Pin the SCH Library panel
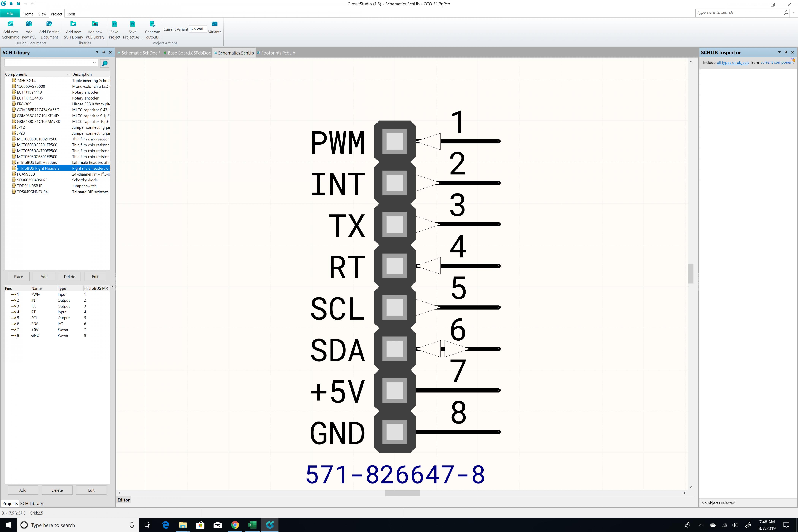Viewport: 798px width, 532px height. pos(104,52)
